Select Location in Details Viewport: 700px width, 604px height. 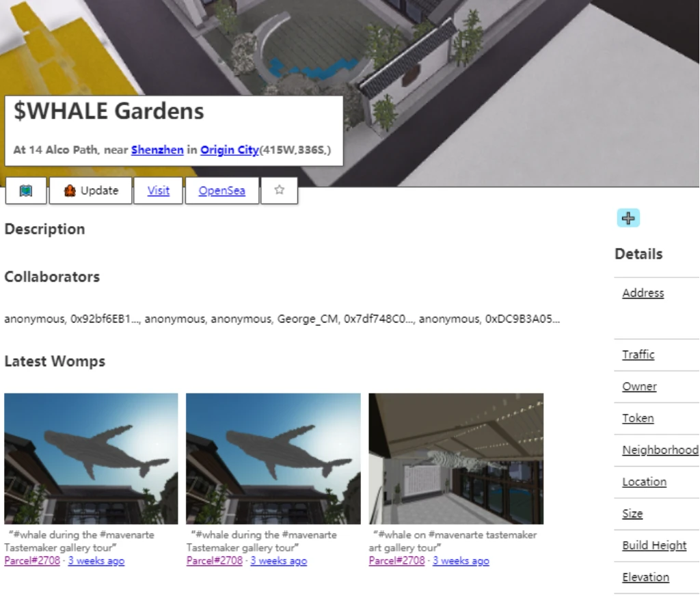tap(644, 482)
